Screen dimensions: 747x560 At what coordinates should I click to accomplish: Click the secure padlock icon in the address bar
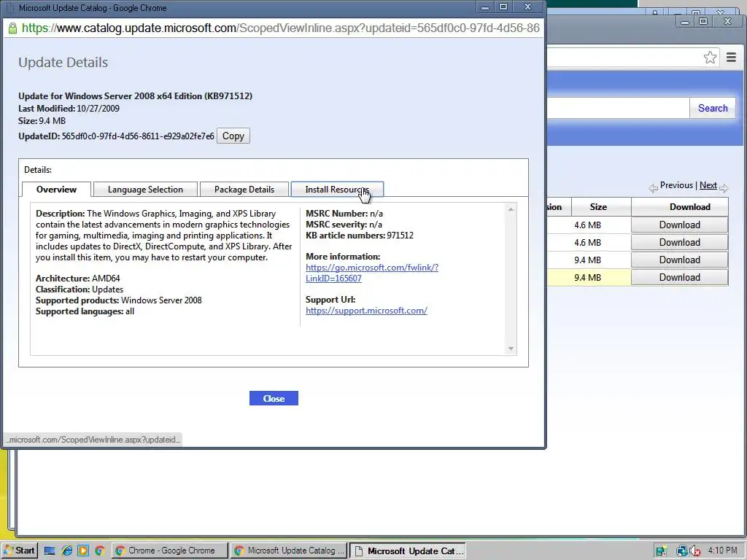[x=12, y=28]
